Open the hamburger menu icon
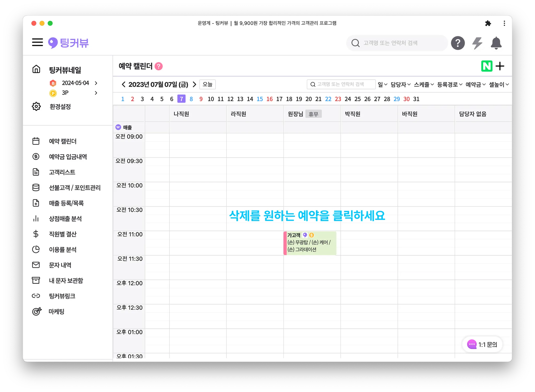This screenshot has width=535, height=392. (x=37, y=42)
